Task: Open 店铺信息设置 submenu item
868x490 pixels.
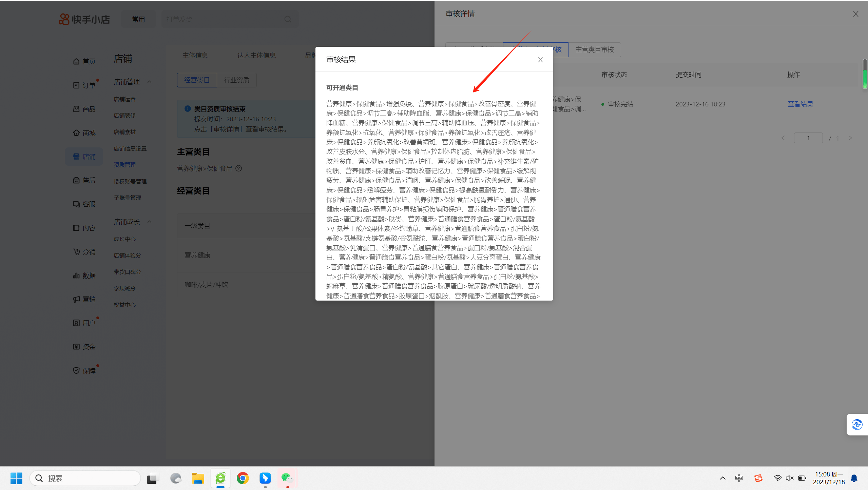Action: tap(130, 148)
